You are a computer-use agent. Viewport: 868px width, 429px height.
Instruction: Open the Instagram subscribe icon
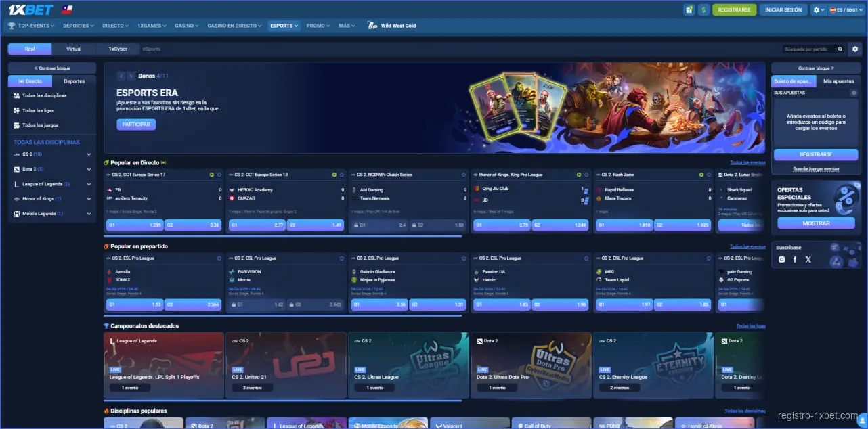[782, 259]
